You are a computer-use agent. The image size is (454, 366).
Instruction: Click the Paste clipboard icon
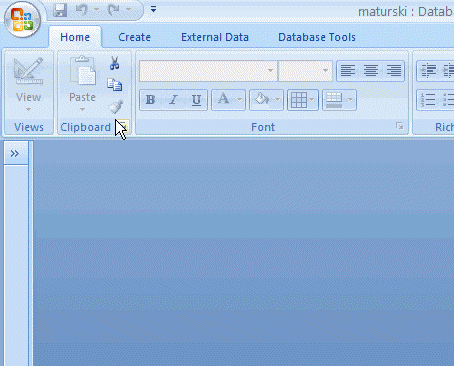[82, 71]
